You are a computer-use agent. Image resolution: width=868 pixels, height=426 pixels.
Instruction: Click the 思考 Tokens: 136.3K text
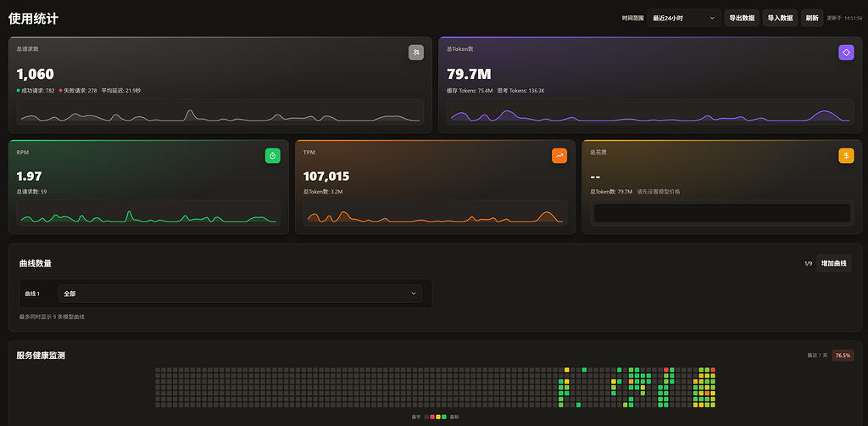pos(520,90)
